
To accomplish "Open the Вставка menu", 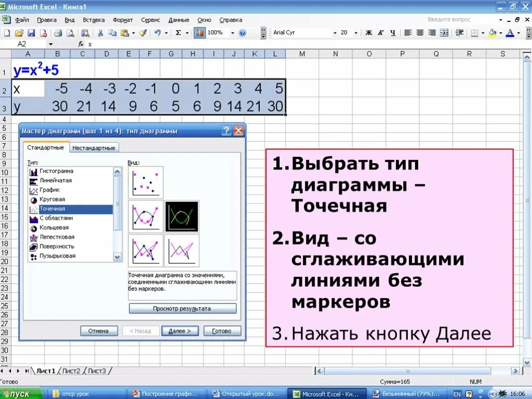I will (94, 20).
